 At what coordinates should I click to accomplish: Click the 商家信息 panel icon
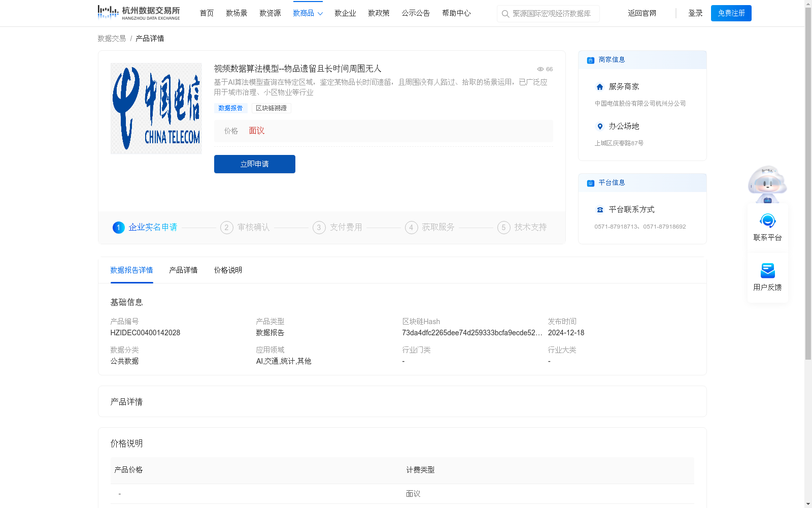point(591,60)
